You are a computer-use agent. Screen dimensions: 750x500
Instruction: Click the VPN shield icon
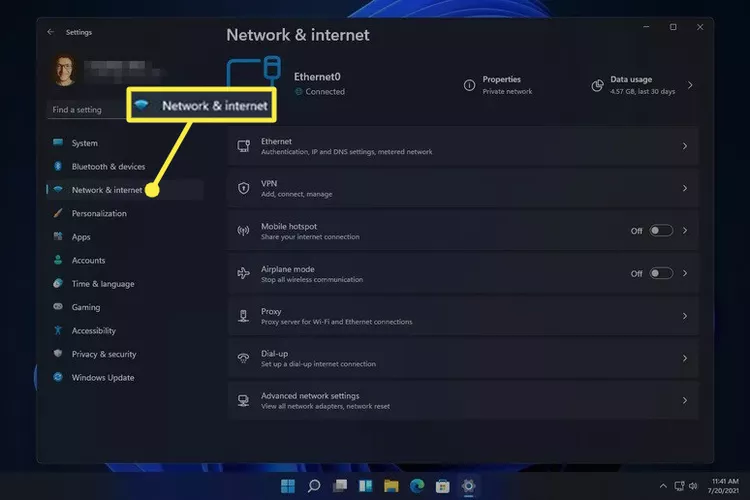[x=243, y=188]
